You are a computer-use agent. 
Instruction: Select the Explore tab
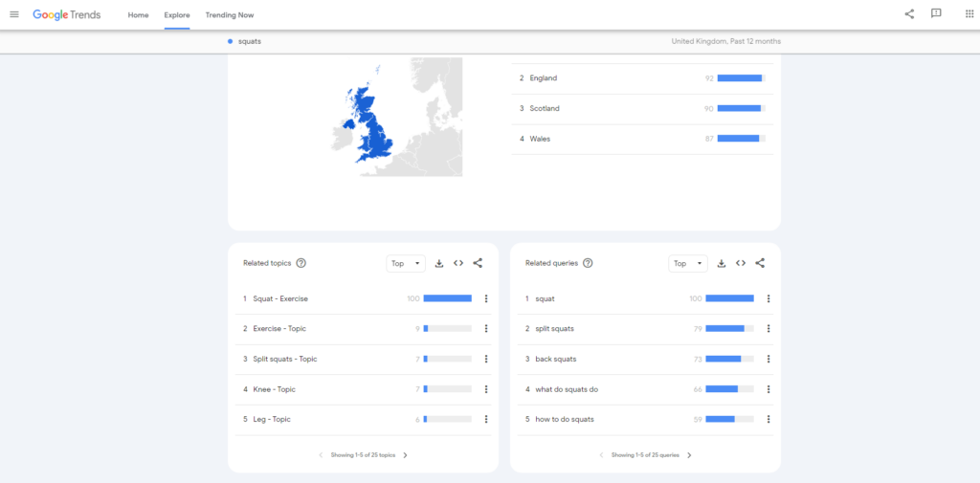177,15
